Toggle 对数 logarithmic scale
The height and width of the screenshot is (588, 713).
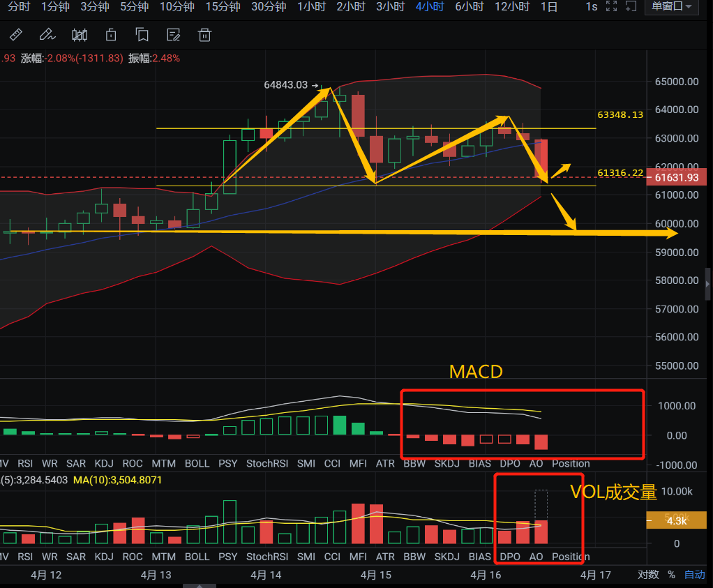pos(648,575)
